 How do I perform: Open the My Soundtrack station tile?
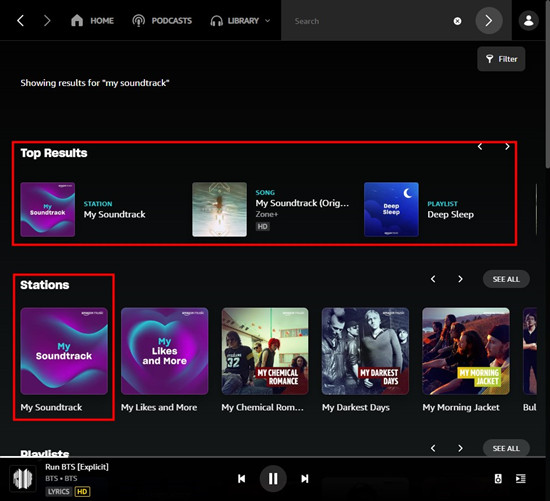click(64, 351)
